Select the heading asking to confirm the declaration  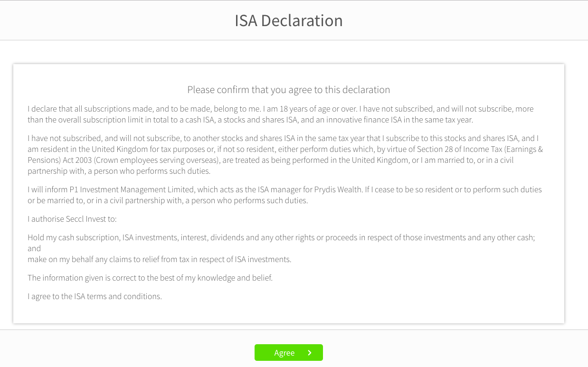(x=288, y=89)
